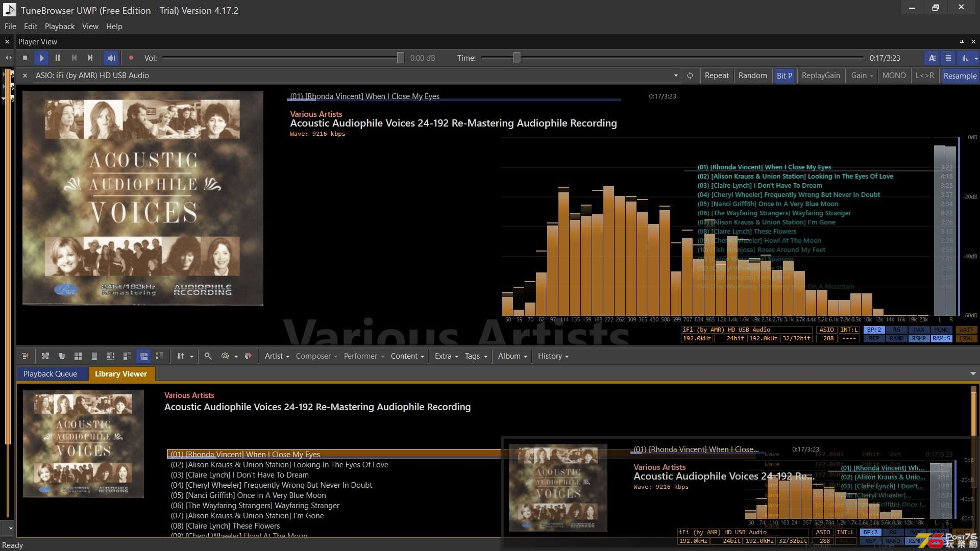
Task: Open the Help menu
Action: click(x=114, y=27)
